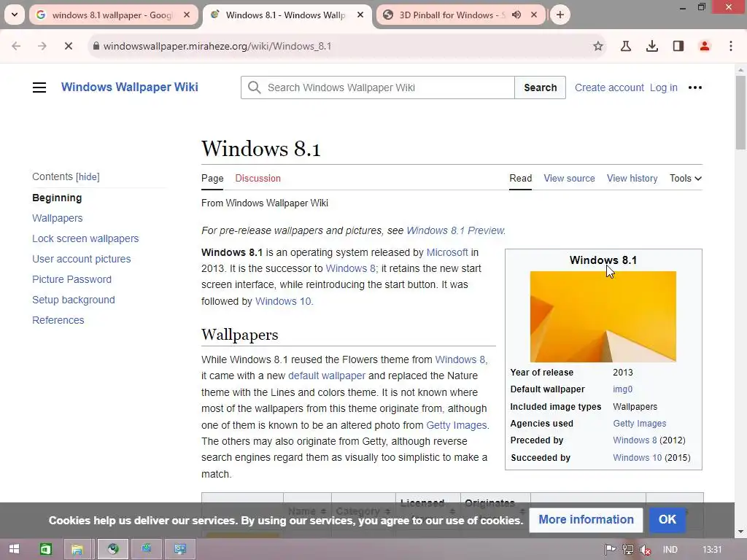Screen dimensions: 747x560
Task: Open the green store app on taskbar
Action: [x=46, y=550]
